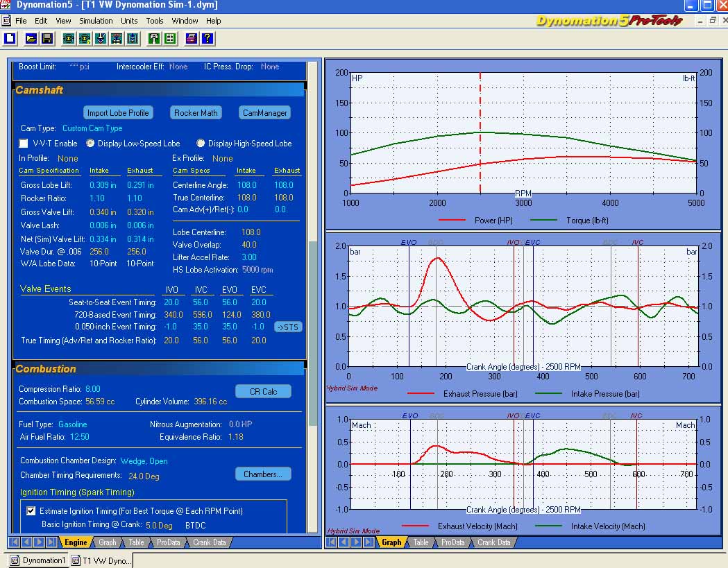Open the File menu
This screenshot has width=728, height=568.
[x=21, y=21]
